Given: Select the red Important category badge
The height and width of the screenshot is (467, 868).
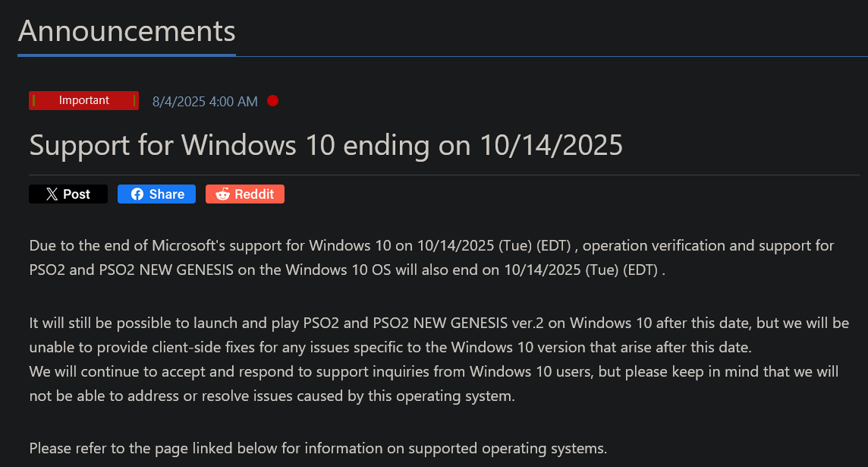Looking at the screenshot, I should [x=83, y=100].
